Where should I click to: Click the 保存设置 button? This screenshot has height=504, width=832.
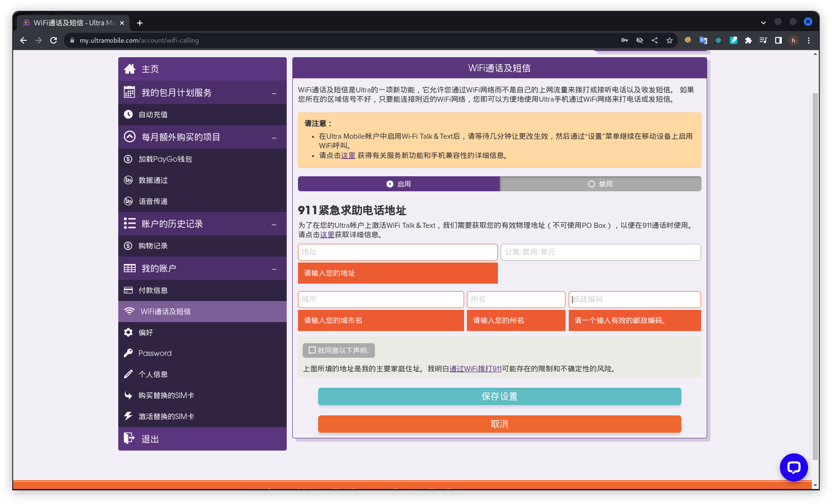click(x=499, y=396)
